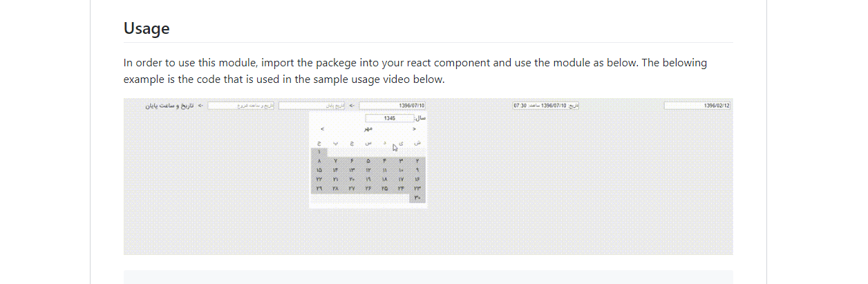Choose day ۲ in the calendar grid
Image resolution: width=868 pixels, height=284 pixels.
(x=417, y=160)
